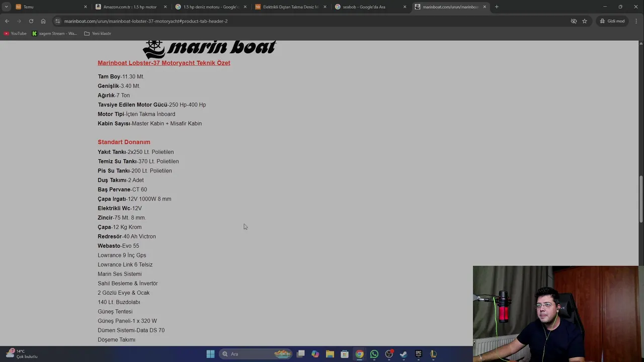
Task: Open File Explorer from the taskbar
Action: click(330, 354)
